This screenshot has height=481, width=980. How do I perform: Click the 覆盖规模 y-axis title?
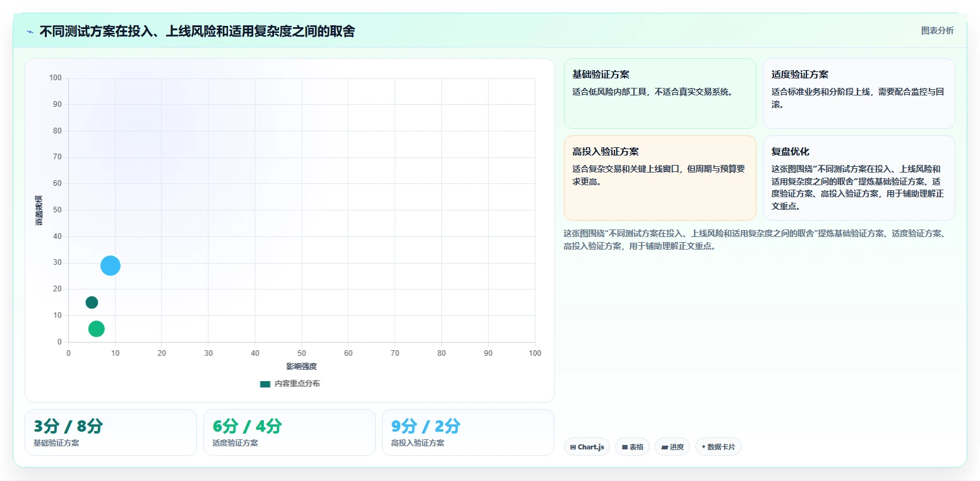[x=39, y=210]
